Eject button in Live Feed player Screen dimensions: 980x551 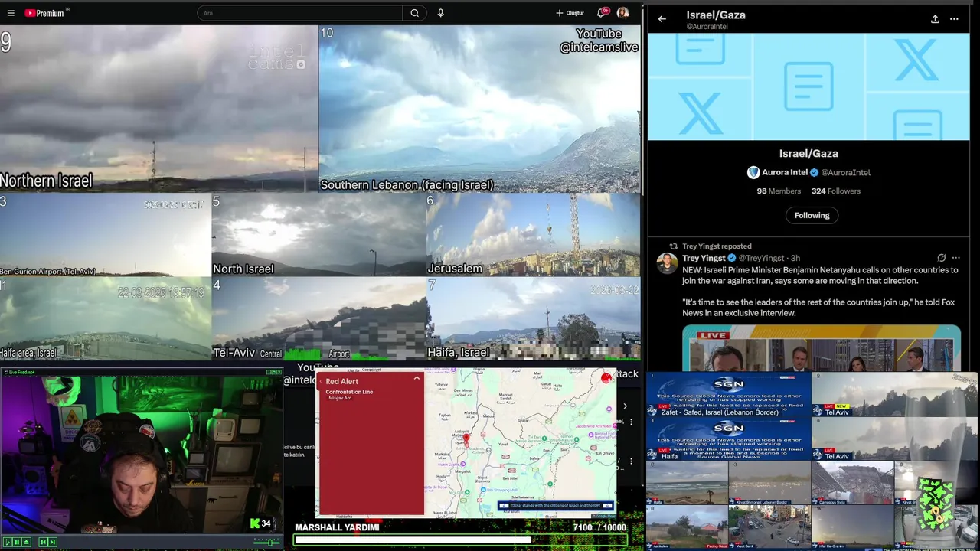tap(26, 542)
